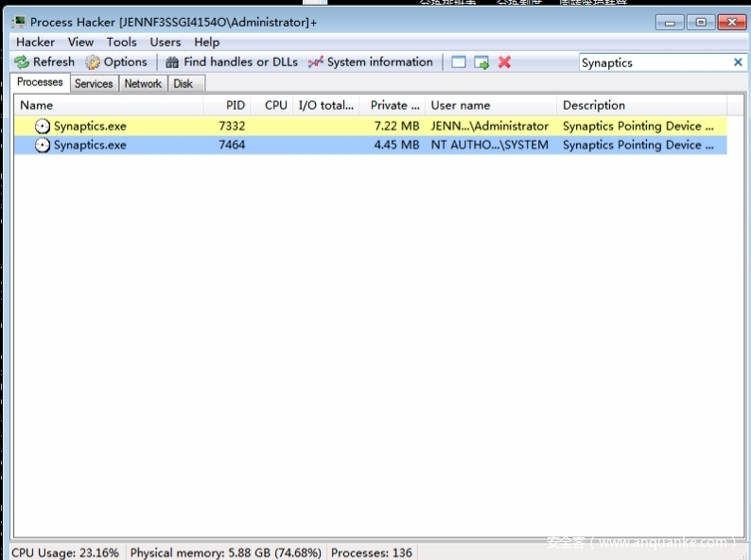Open the Hacker menu
Image resolution: width=751 pixels, height=560 pixels.
pos(35,42)
